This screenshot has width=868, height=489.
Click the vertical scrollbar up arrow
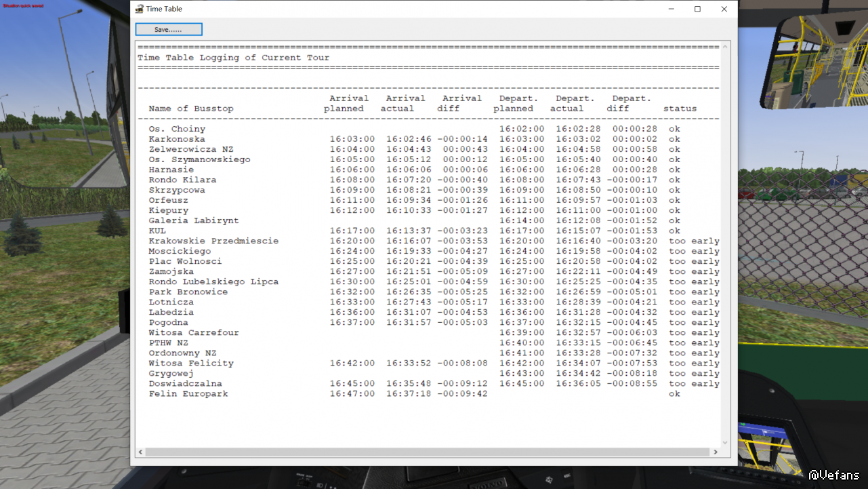pos(725,47)
